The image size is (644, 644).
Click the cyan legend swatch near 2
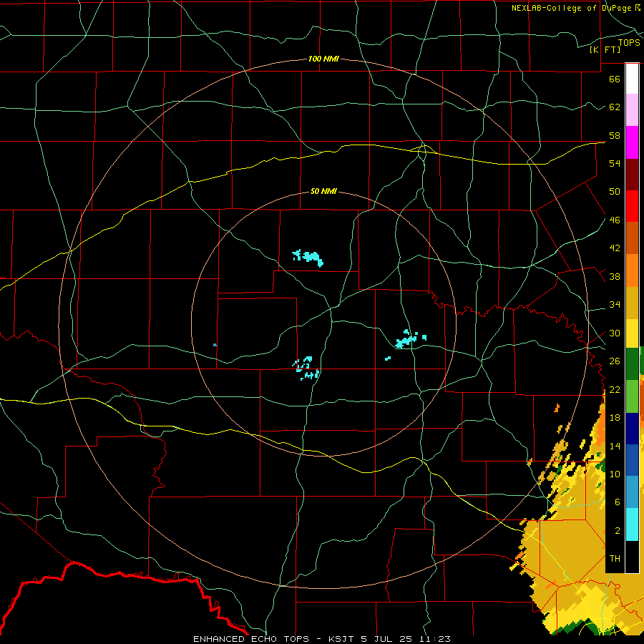point(632,525)
